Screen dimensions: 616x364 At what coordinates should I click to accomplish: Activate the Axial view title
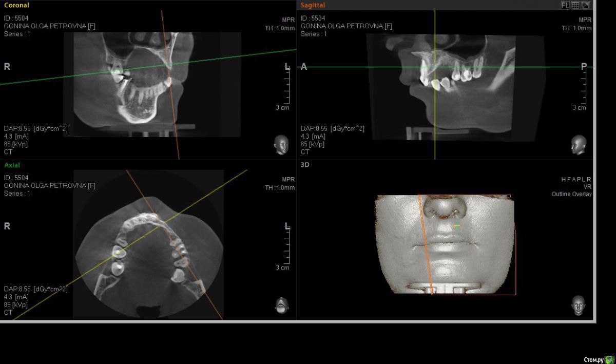pyautogui.click(x=12, y=165)
